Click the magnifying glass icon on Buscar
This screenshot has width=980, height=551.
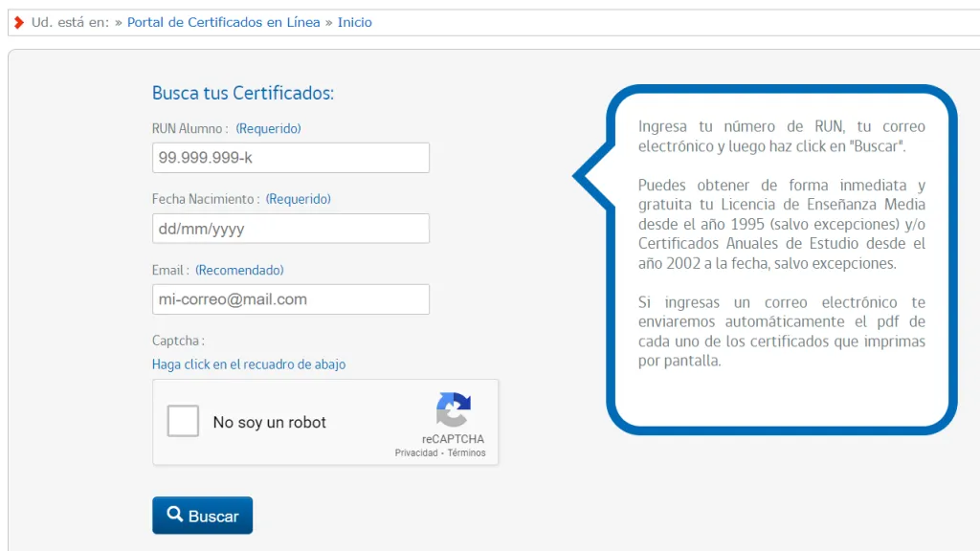click(175, 514)
